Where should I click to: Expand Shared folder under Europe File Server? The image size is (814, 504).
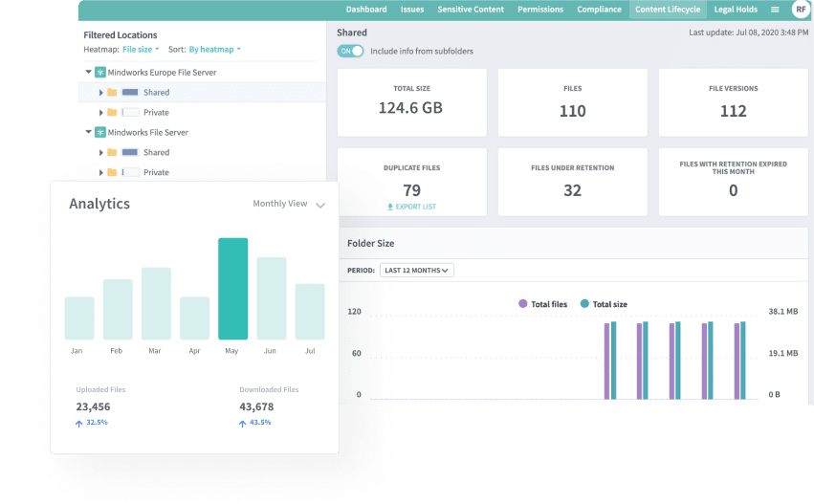100,93
